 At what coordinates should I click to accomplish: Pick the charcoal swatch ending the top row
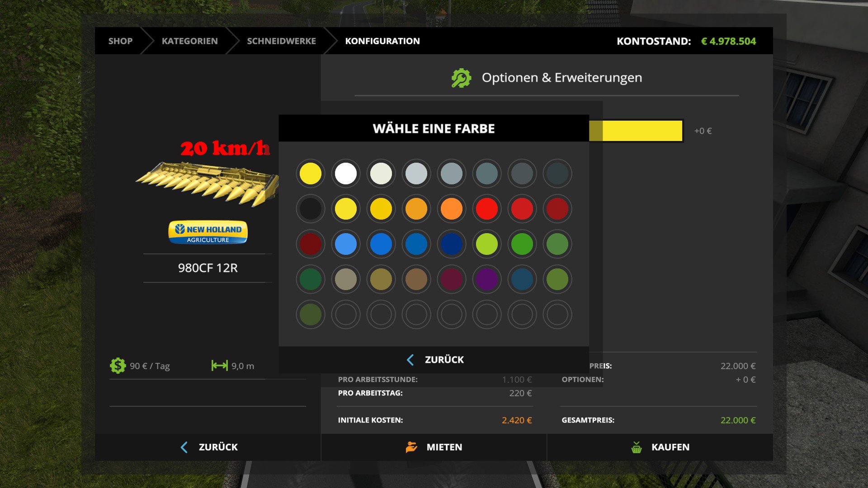(557, 174)
